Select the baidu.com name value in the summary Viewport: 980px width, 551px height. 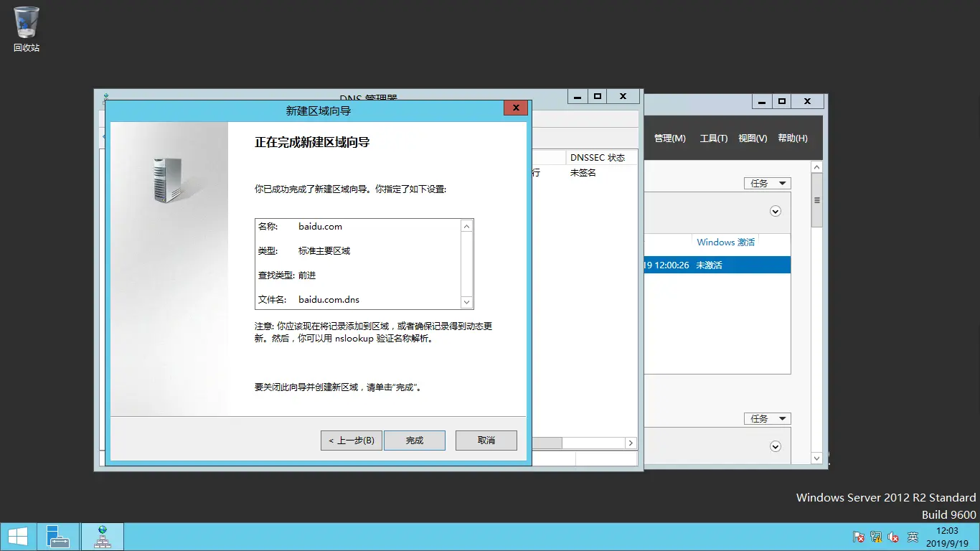(x=321, y=227)
